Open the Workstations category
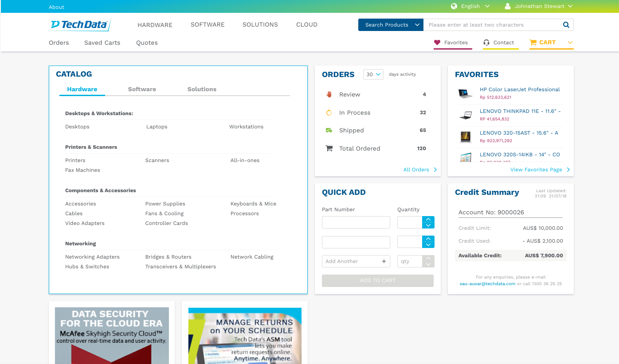619x364 pixels. (x=246, y=127)
